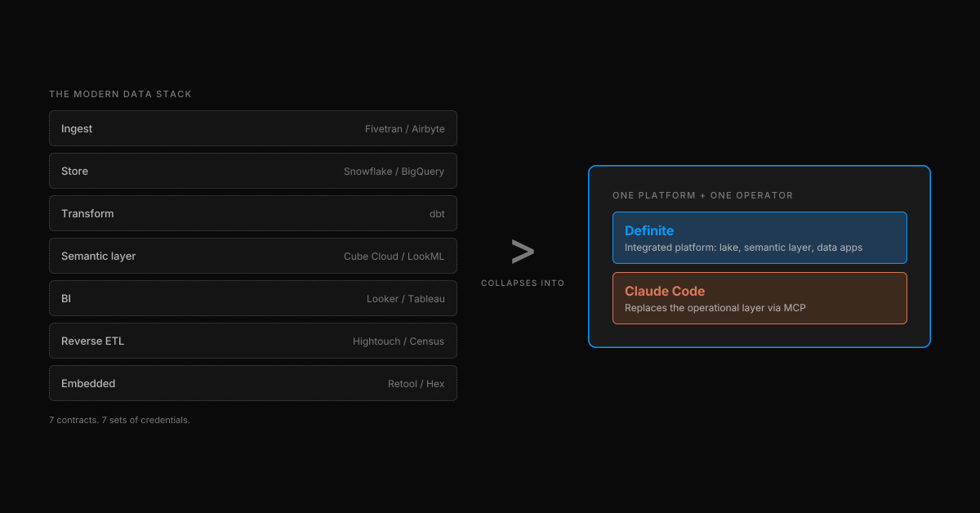Click '7 contracts. 7 sets of credentials.' caption

tap(119, 420)
